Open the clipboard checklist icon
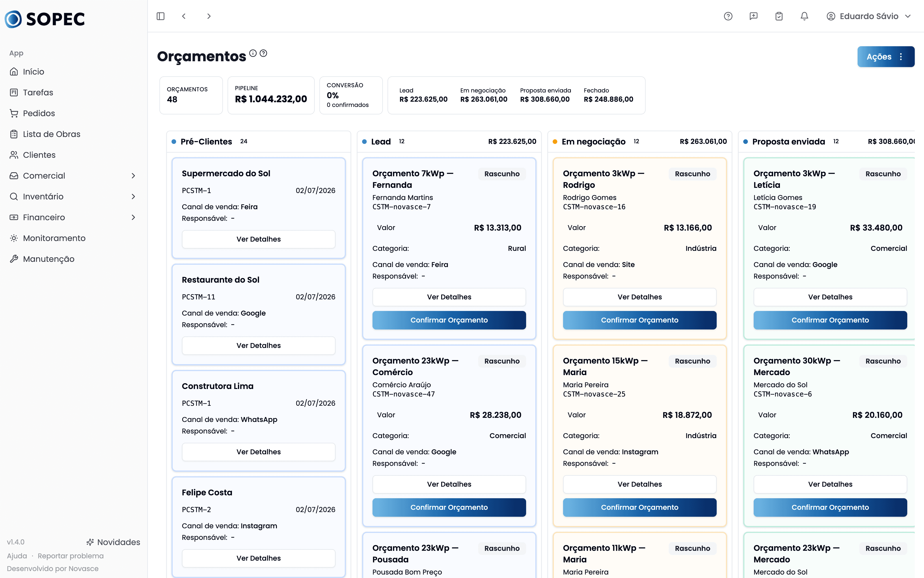Screen dimensions: 924x578 coord(779,16)
